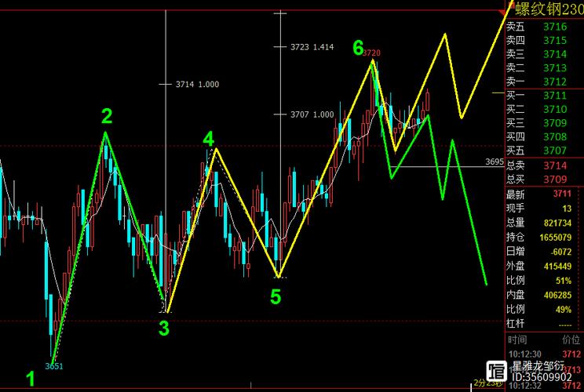Image resolution: width=584 pixels, height=392 pixels.
Task: Click the watermark logo icon at bottom right
Action: pyautogui.click(x=496, y=370)
